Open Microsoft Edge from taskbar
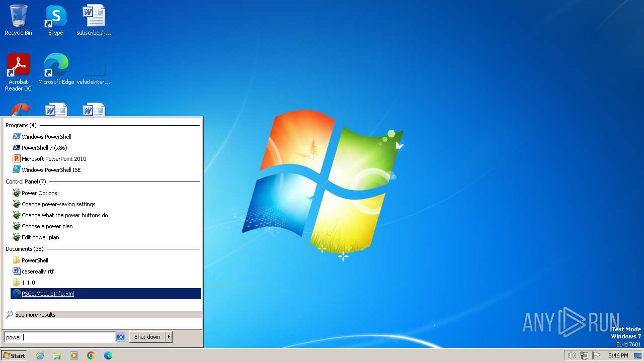 click(108, 355)
